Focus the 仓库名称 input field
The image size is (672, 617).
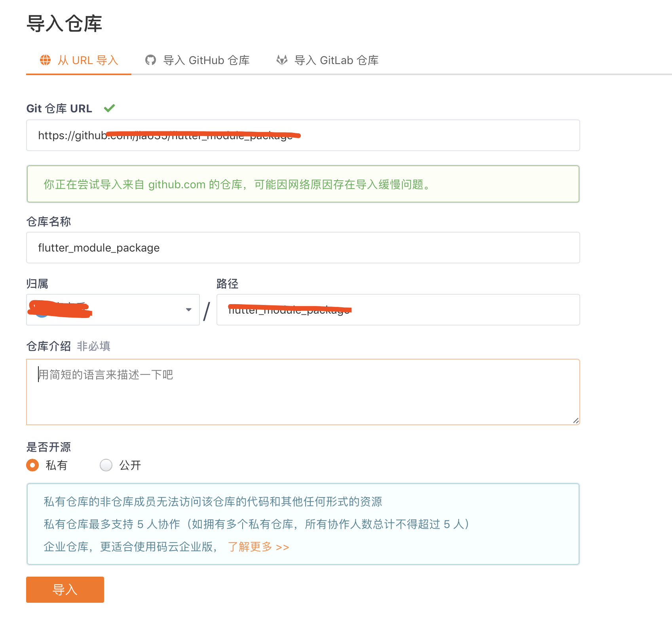pos(303,248)
